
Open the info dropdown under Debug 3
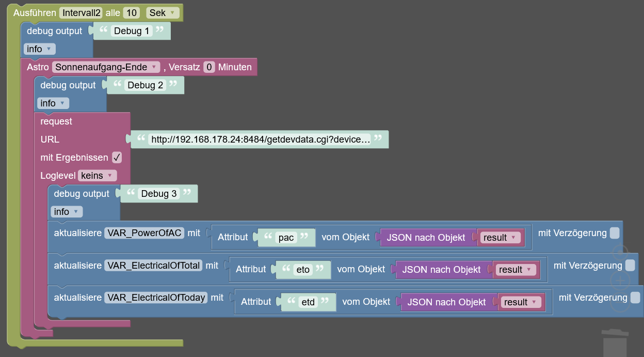point(66,212)
